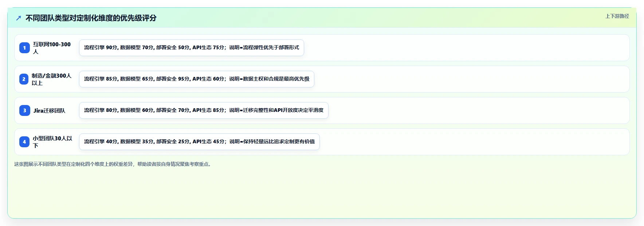Click the 互联网100-300人 row label
The width and height of the screenshot is (644, 226).
click(x=52, y=48)
